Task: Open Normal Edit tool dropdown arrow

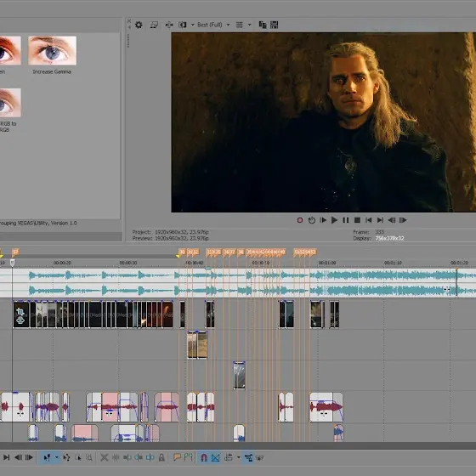Action: (x=56, y=457)
